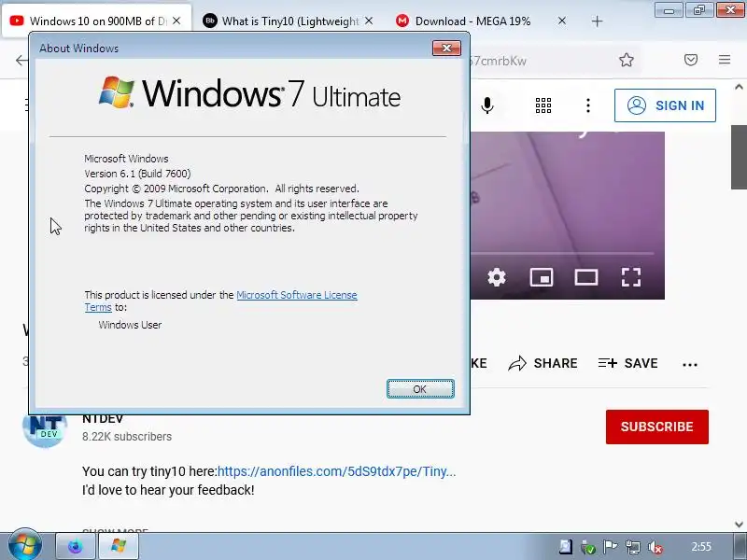Close the MEGA download tab
This screenshot has height=560, width=747.
point(562,21)
